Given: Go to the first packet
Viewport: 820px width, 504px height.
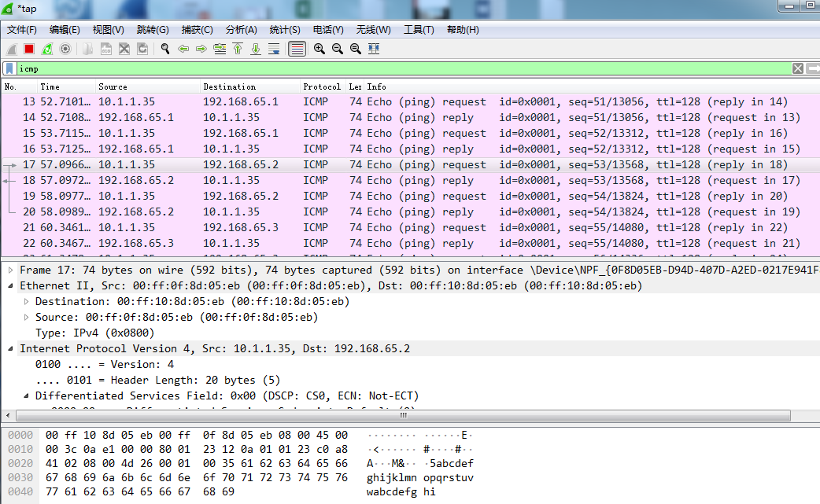Looking at the screenshot, I should 238,48.
